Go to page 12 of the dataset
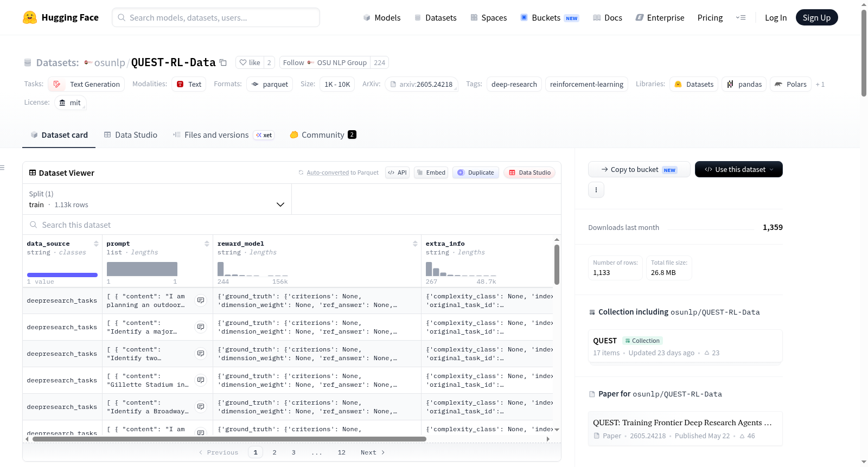This screenshot has height=467, width=868. (341, 452)
